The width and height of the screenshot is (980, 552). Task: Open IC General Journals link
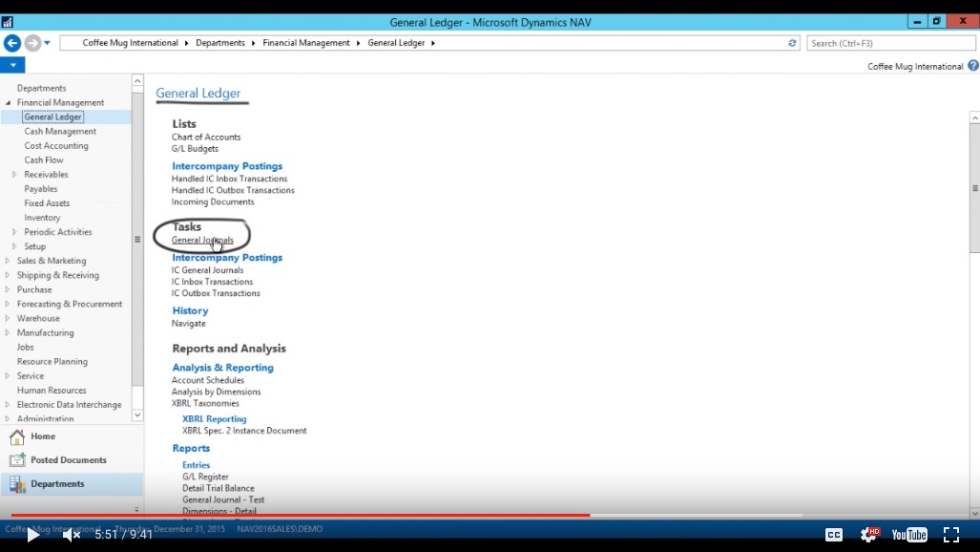207,270
